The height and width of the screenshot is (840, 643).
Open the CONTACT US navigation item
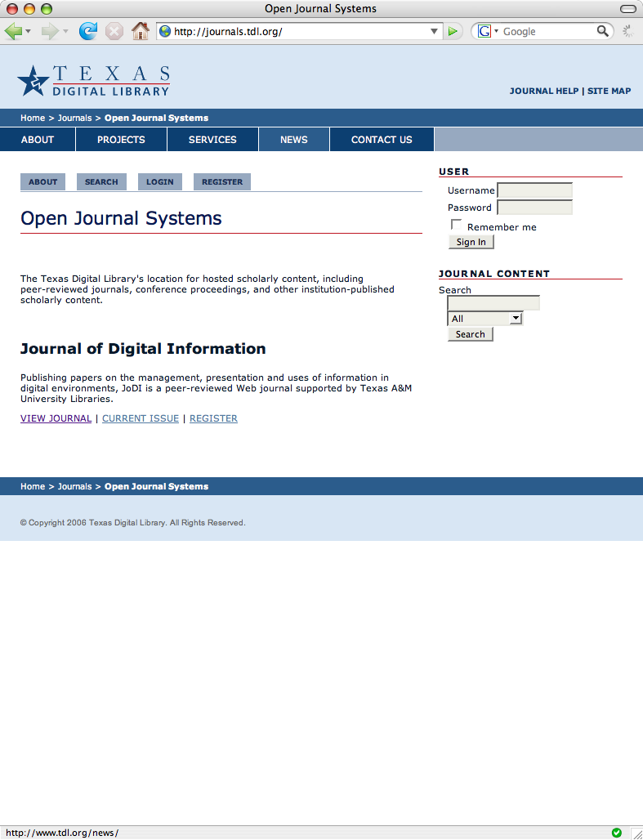pyautogui.click(x=382, y=139)
